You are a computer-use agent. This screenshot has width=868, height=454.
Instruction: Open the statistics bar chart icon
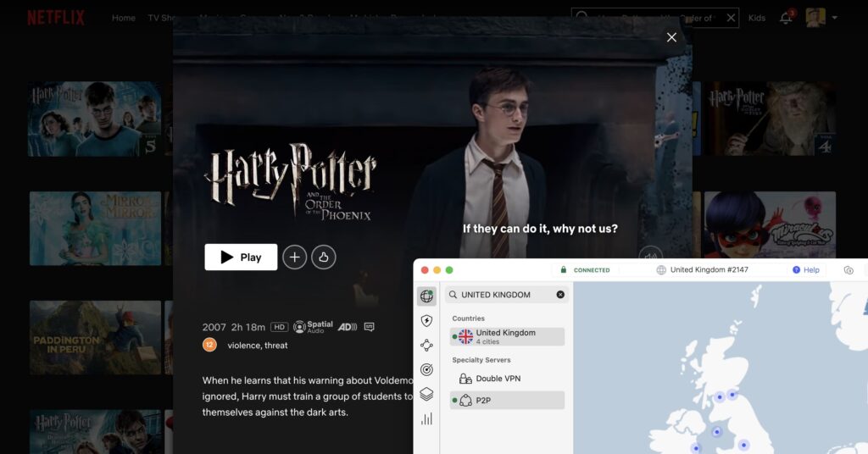426,418
